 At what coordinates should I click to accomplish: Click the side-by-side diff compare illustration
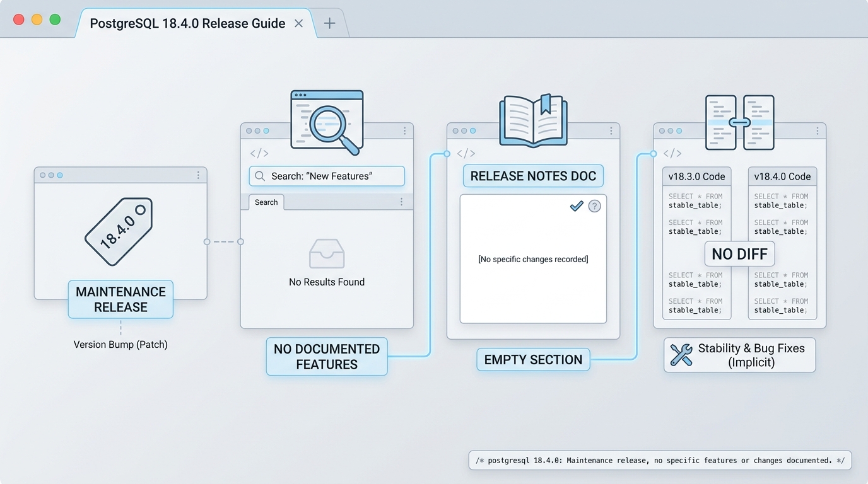[739, 122]
